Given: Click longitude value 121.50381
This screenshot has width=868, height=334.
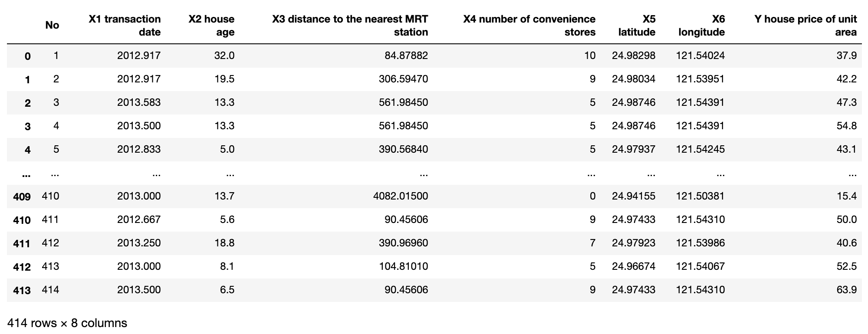Looking at the screenshot, I should tap(700, 196).
